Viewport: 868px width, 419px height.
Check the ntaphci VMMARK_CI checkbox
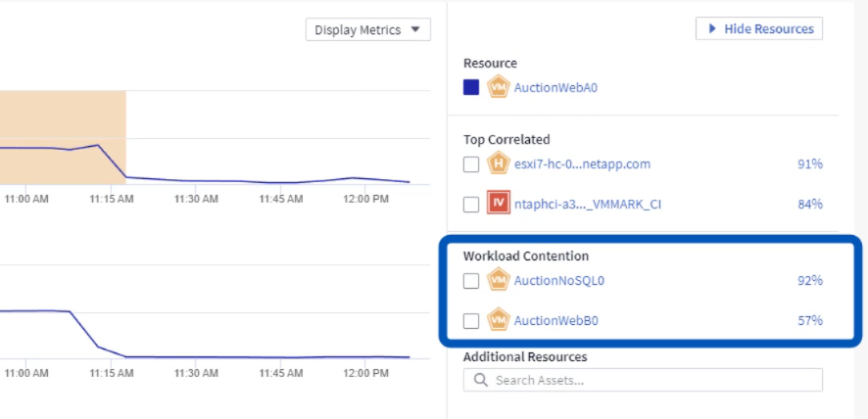click(471, 205)
